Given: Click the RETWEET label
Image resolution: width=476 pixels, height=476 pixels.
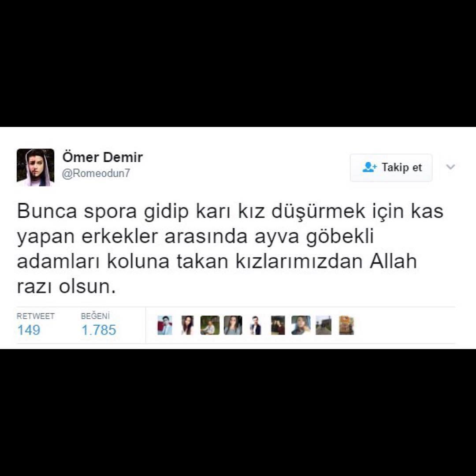Looking at the screenshot, I should (36, 316).
